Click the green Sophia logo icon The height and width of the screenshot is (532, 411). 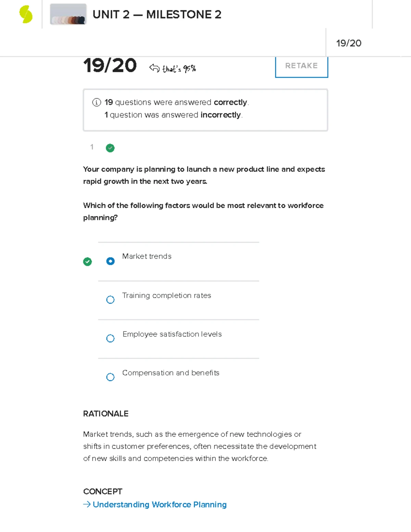[x=26, y=15]
